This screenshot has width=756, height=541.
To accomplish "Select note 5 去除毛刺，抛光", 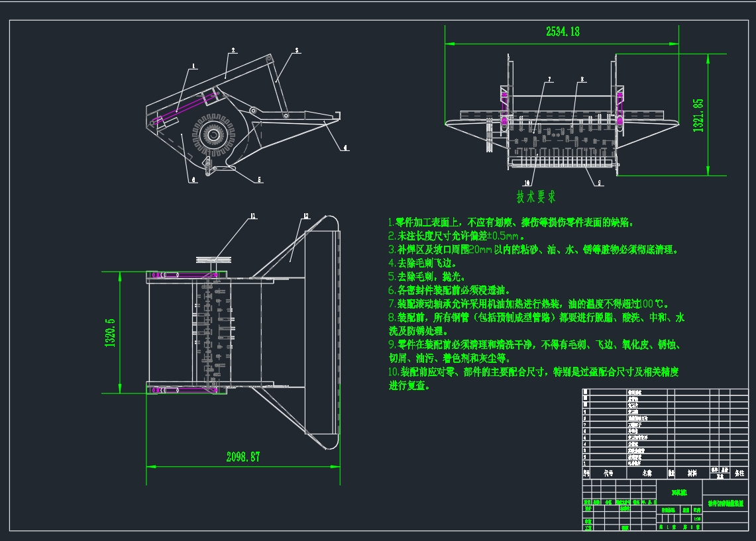I will [x=426, y=277].
